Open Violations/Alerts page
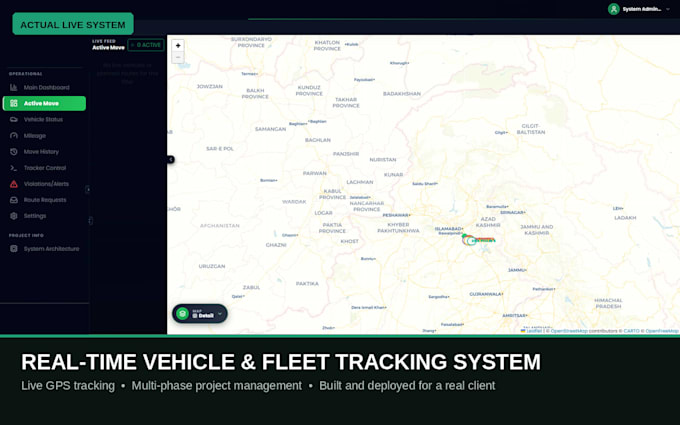680x425 pixels. click(44, 184)
